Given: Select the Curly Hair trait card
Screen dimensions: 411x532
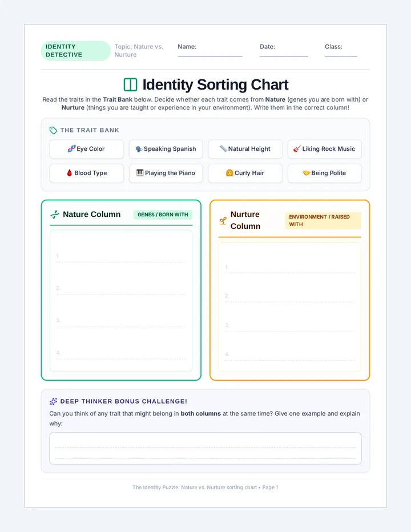Looking at the screenshot, I should [245, 173].
